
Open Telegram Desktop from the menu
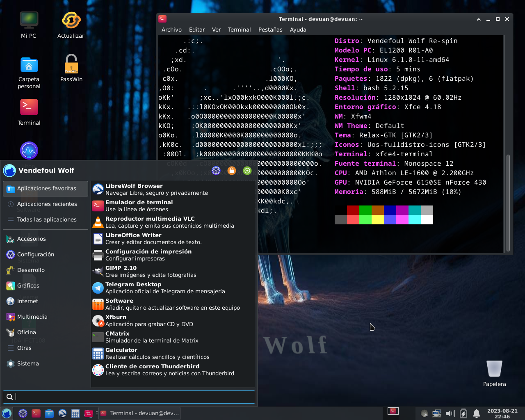[x=173, y=288]
